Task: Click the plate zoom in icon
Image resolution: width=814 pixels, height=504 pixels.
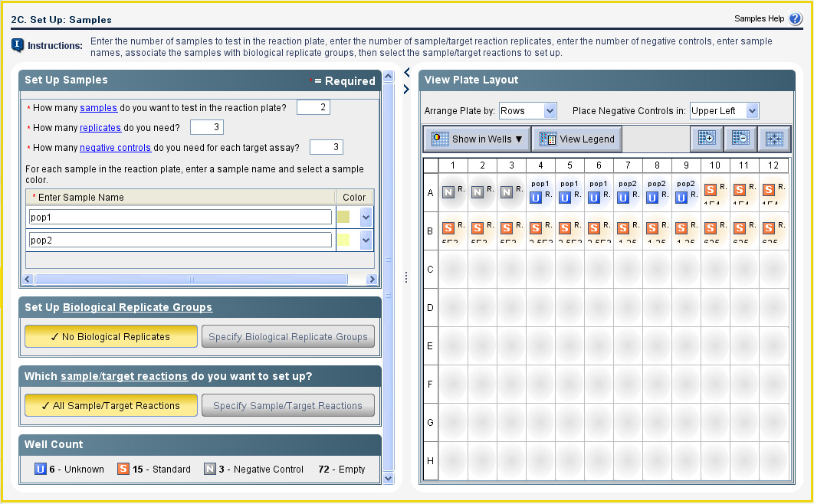Action: coord(707,139)
